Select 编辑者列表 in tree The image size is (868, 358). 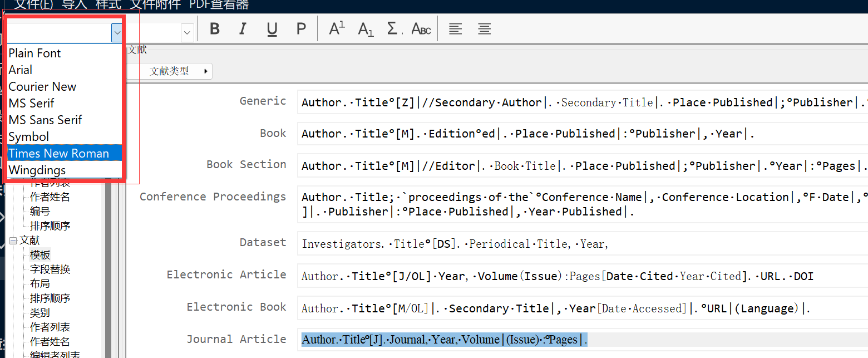click(x=55, y=354)
